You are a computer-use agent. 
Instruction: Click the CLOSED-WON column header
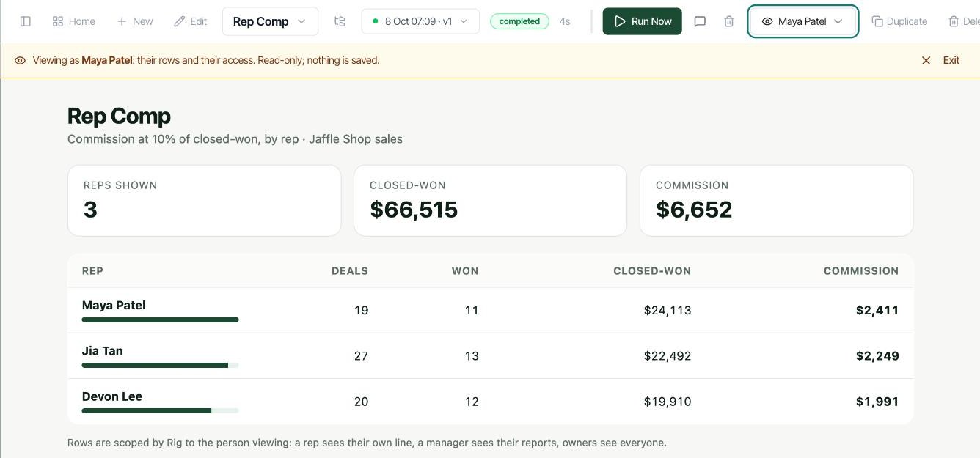click(x=652, y=271)
